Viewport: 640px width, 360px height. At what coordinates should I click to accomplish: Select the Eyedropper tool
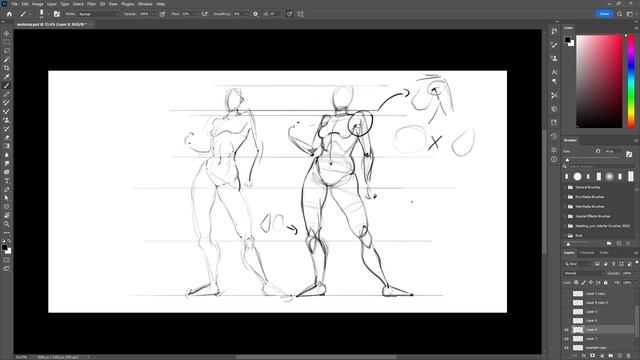coord(7,77)
